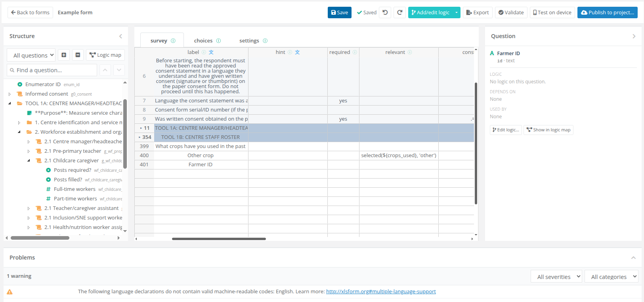The height and width of the screenshot is (302, 644).
Task: Collapse the Structure panel chevron
Action: [120, 36]
